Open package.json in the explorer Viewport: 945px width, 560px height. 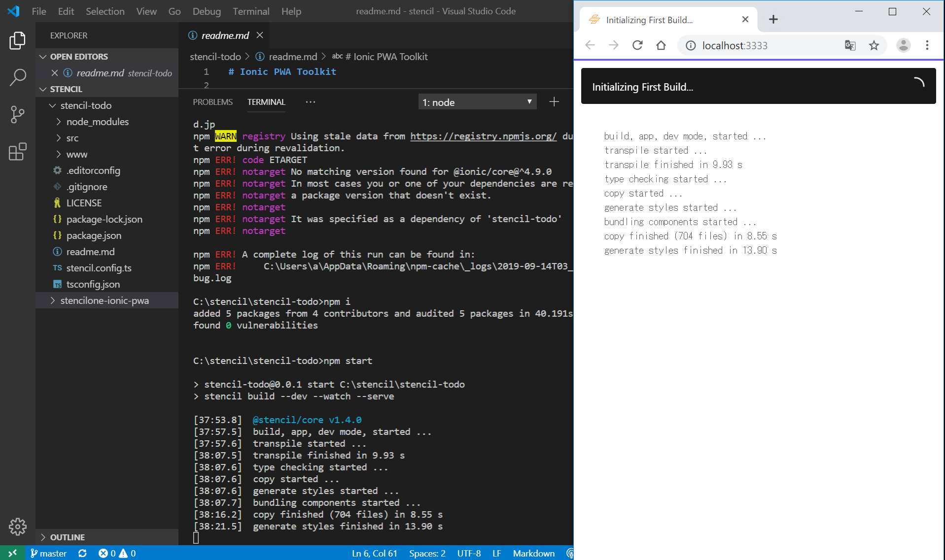click(x=94, y=235)
